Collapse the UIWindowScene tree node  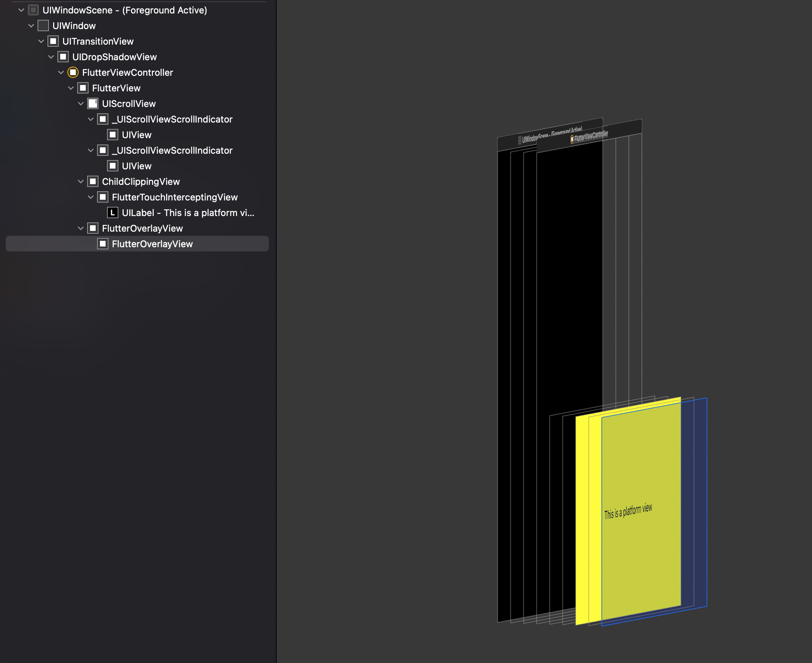[21, 10]
